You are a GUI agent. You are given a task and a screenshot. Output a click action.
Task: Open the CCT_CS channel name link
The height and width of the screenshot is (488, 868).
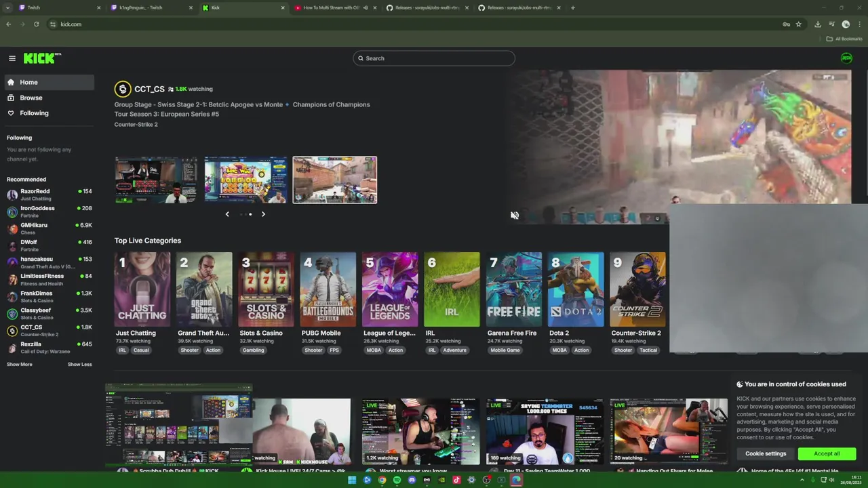[x=149, y=89]
